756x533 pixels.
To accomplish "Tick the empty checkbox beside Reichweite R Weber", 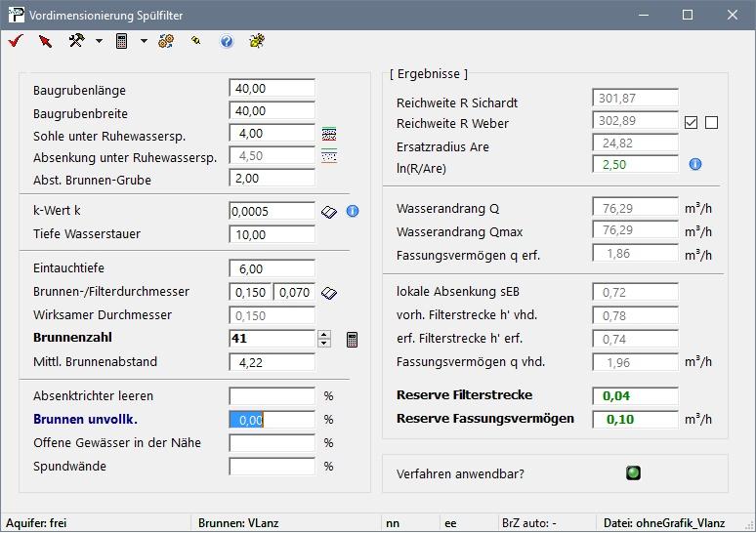I will [711, 123].
